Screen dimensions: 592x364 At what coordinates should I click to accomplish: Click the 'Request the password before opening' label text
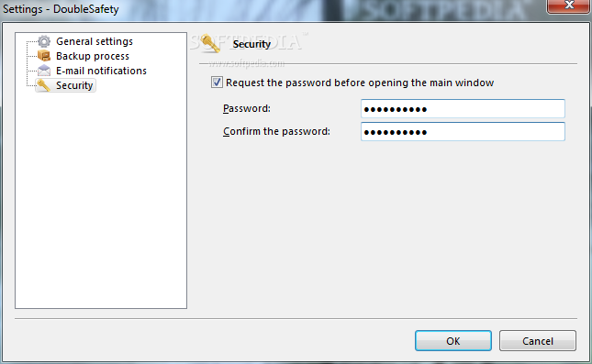360,83
